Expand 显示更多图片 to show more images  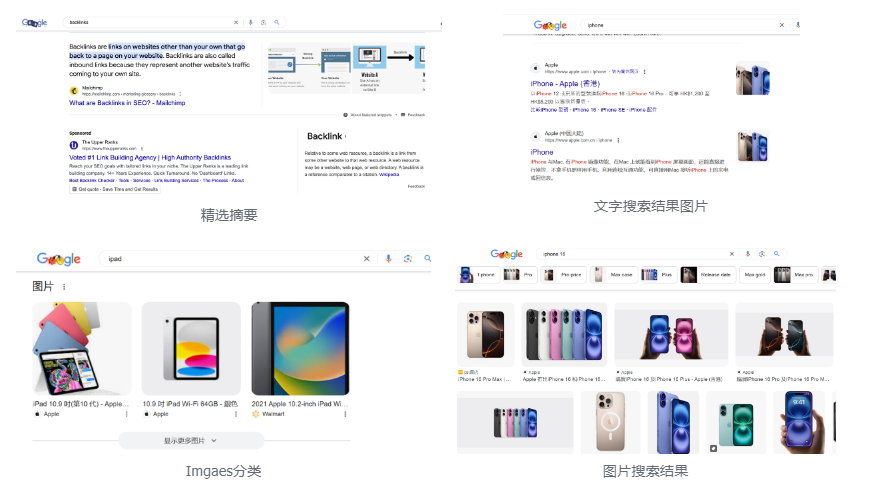pyautogui.click(x=191, y=440)
